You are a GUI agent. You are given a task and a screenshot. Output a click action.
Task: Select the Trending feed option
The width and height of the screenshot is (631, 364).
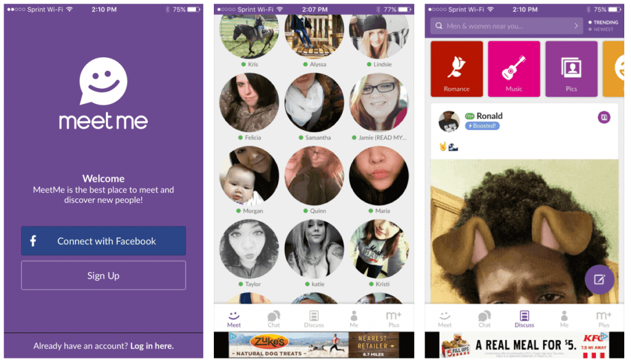(603, 22)
